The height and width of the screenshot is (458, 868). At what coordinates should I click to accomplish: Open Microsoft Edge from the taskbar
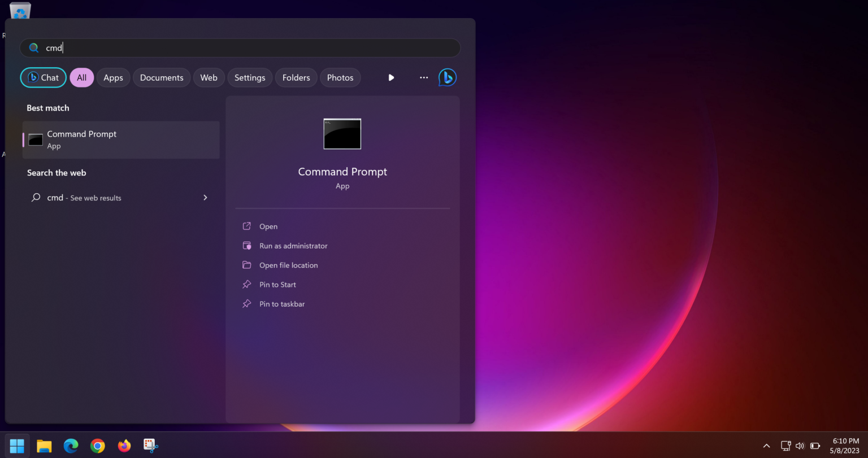pos(71,446)
